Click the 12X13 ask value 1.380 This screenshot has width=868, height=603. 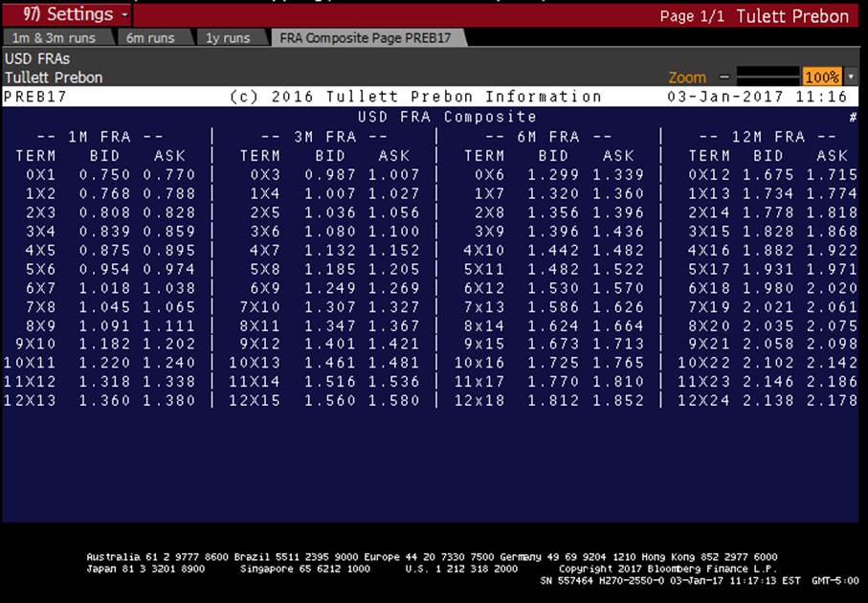pos(169,400)
